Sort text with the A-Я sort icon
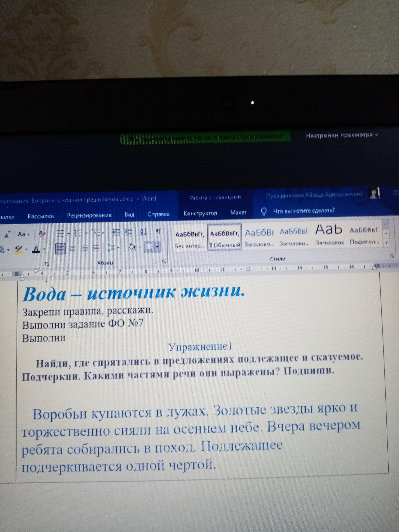This screenshot has height=532, width=399. [144, 232]
